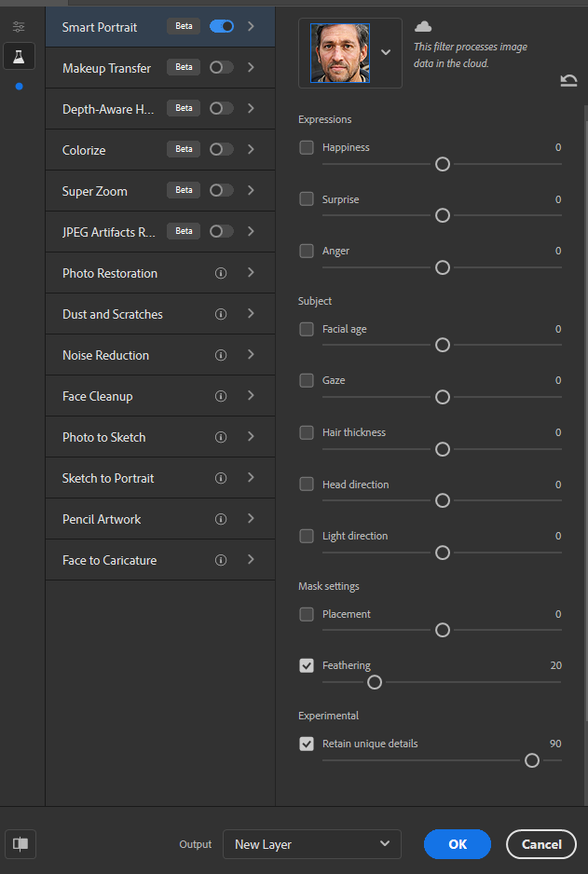Click the Cancel button
Viewport: 588px width, 874px height.
(x=541, y=844)
